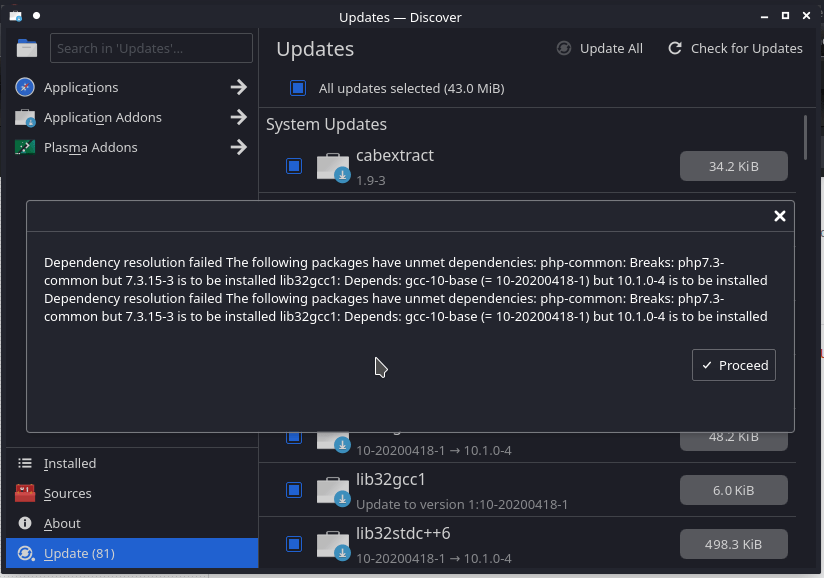This screenshot has width=824, height=578.
Task: Click the Installed list icon
Action: (x=25, y=463)
